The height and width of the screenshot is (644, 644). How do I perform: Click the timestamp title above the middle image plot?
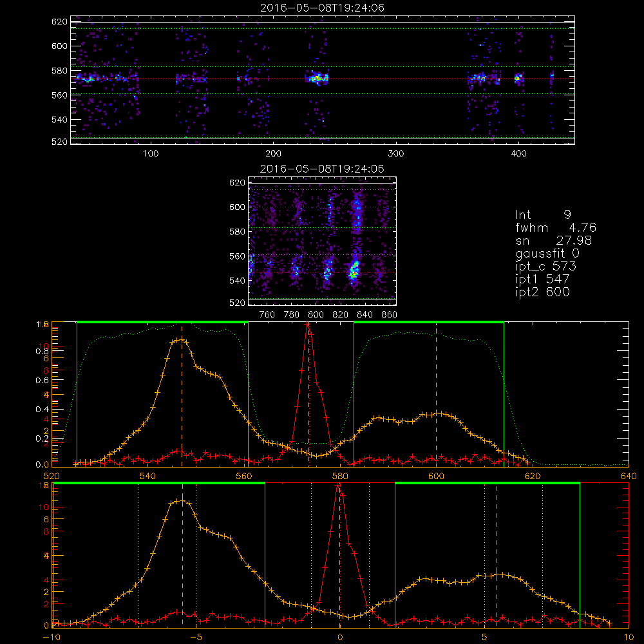322,169
